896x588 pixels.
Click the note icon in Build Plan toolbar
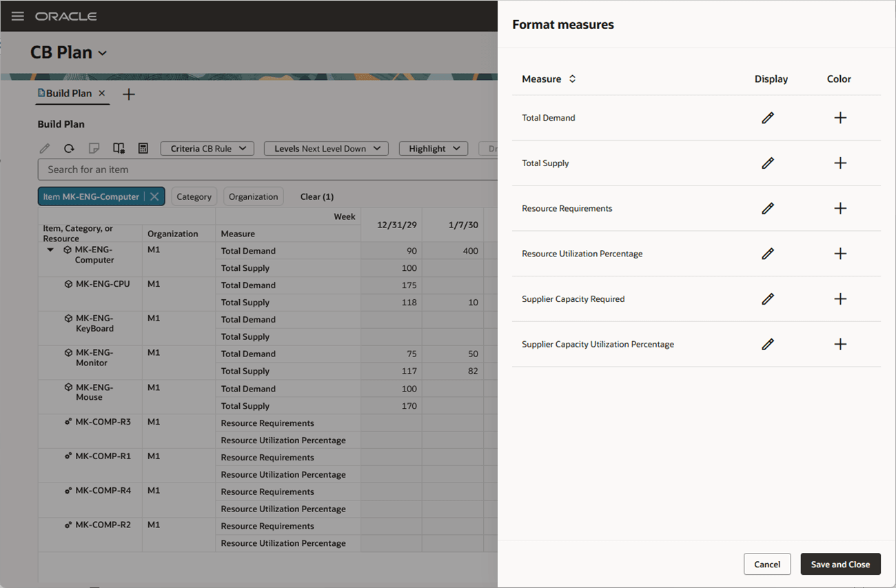tap(94, 148)
